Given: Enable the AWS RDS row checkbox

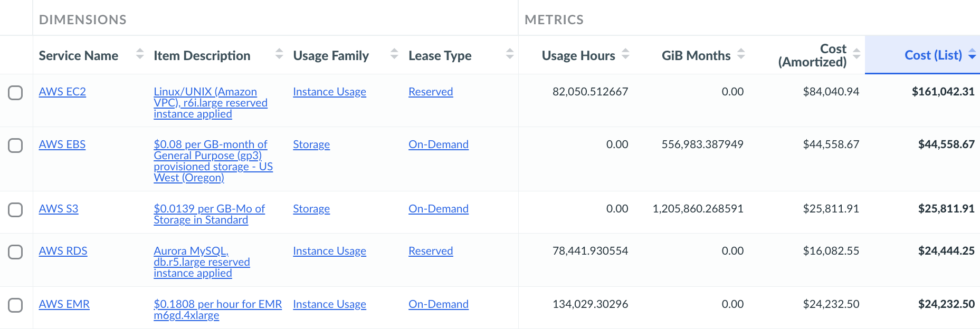Looking at the screenshot, I should 15,252.
